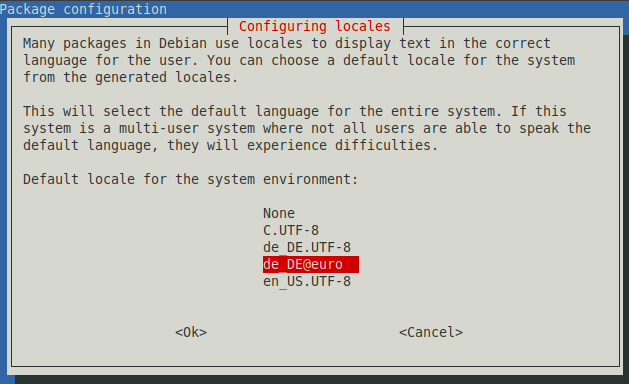Choose C.UTF-8 as default locale

tap(291, 230)
